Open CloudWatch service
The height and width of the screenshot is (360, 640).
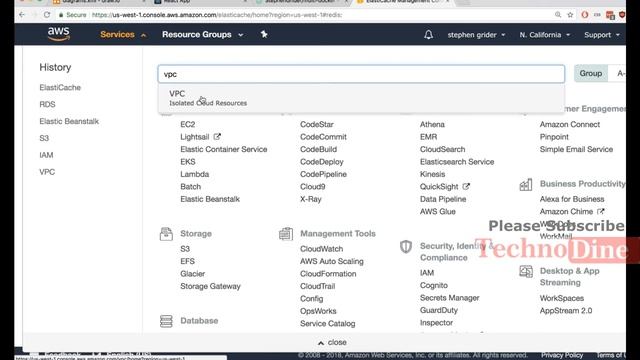(x=322, y=249)
